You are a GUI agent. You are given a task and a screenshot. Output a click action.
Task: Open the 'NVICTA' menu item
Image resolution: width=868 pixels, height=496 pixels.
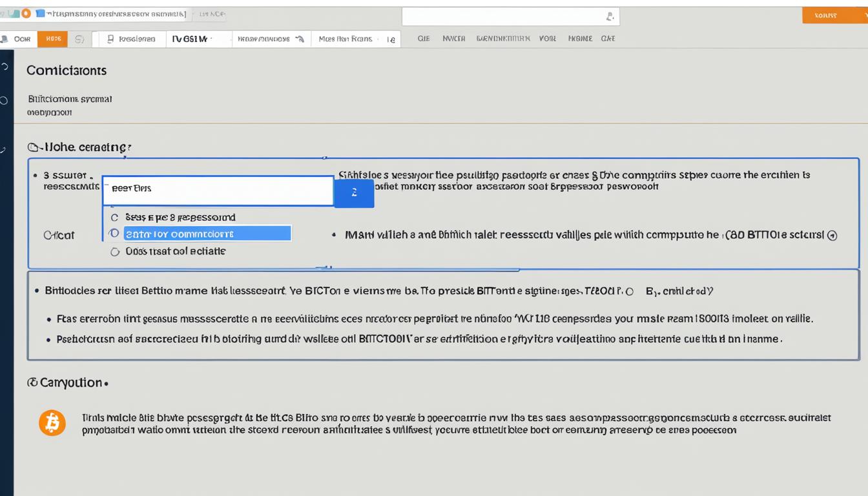tap(453, 39)
